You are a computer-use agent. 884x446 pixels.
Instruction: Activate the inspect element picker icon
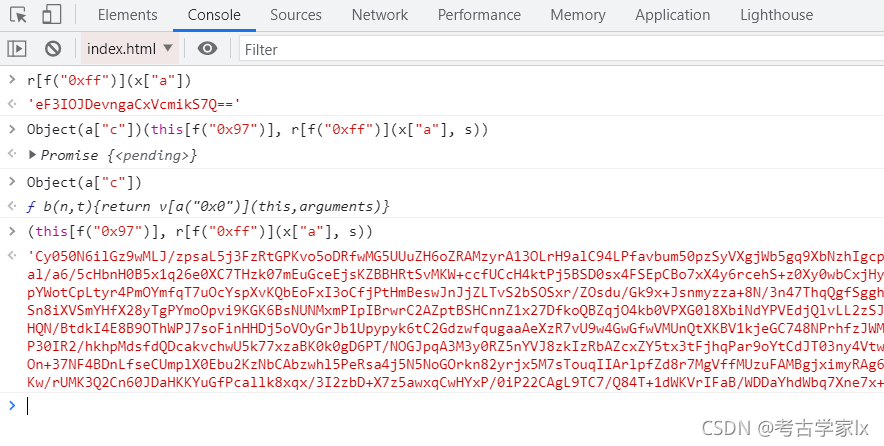coord(18,15)
